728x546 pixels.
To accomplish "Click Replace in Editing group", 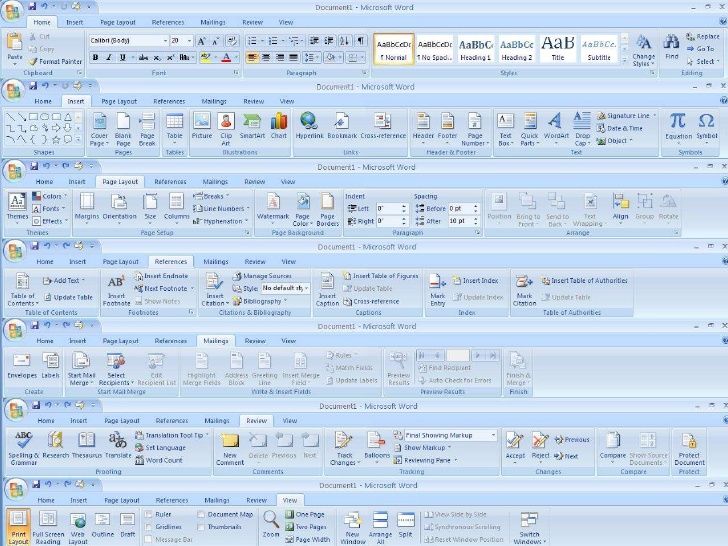I will pyautogui.click(x=702, y=36).
